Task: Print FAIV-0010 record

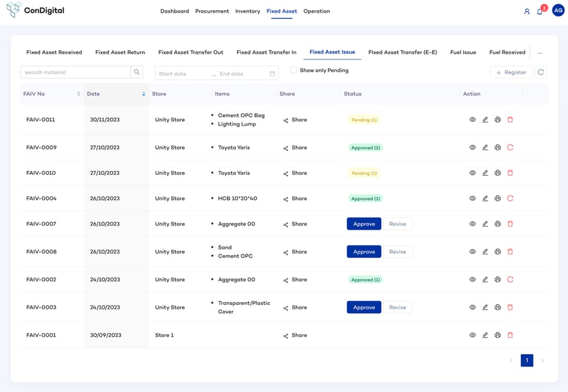Action: [498, 173]
